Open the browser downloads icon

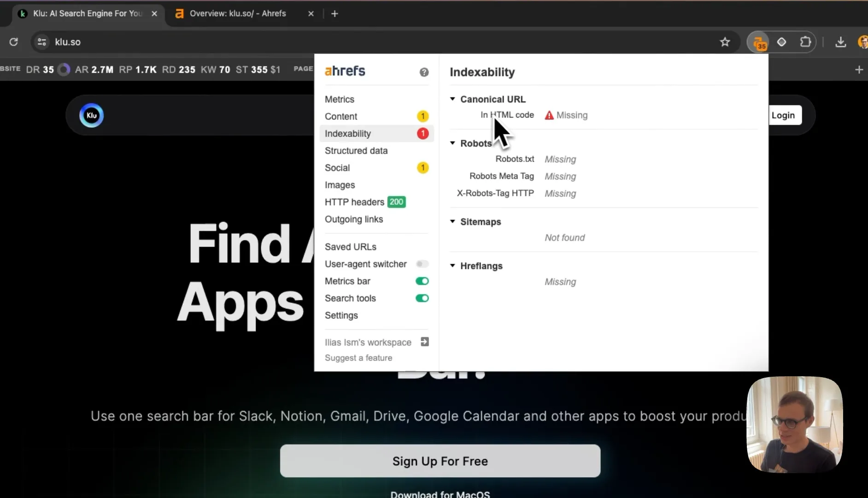coord(840,42)
